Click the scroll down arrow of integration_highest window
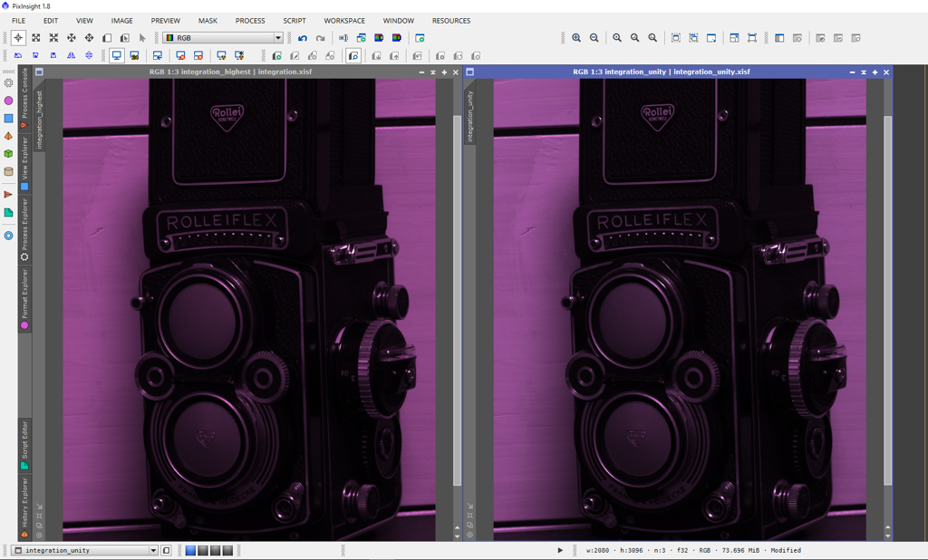 [457, 536]
